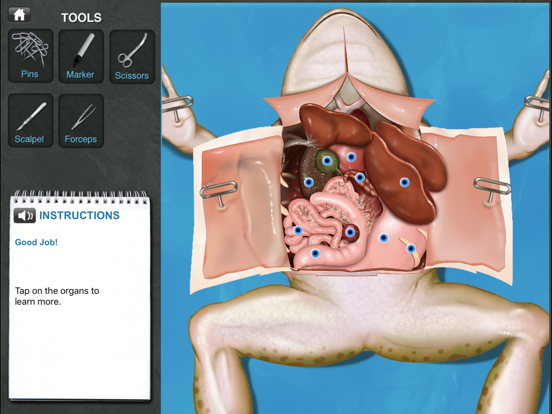Tap the hotspot on the large liver lobe

(404, 182)
